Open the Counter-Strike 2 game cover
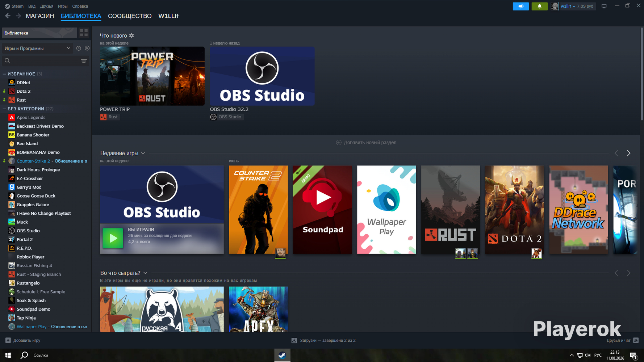 [258, 210]
